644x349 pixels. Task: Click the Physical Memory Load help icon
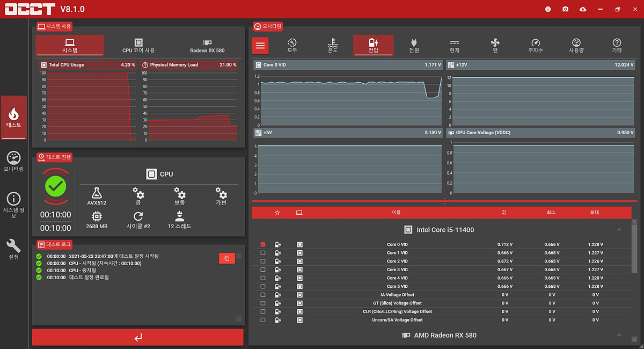[145, 65]
